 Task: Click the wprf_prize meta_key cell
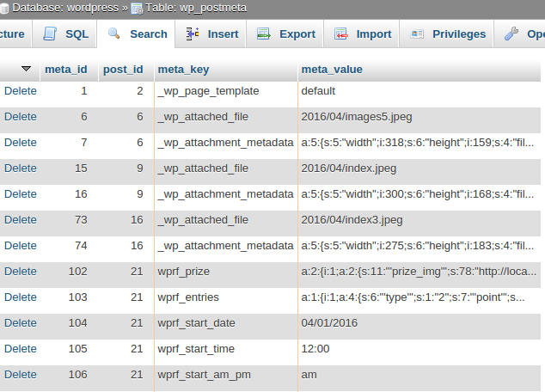226,274
